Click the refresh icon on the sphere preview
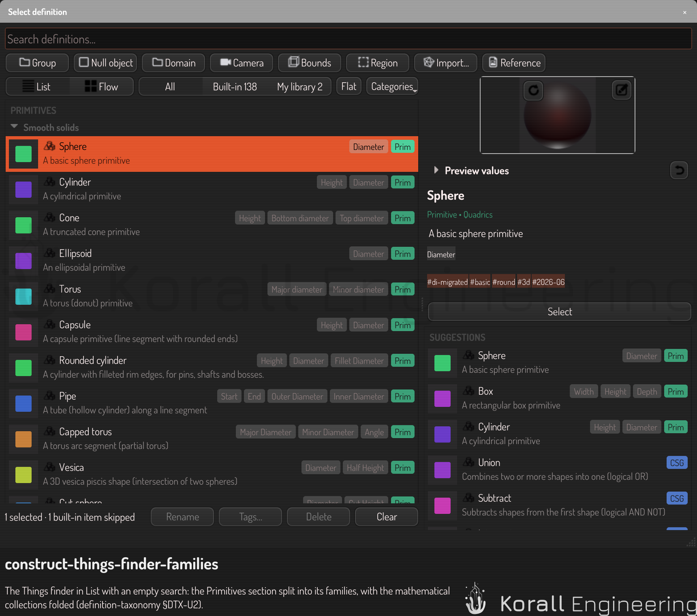The width and height of the screenshot is (697, 616). point(534,90)
